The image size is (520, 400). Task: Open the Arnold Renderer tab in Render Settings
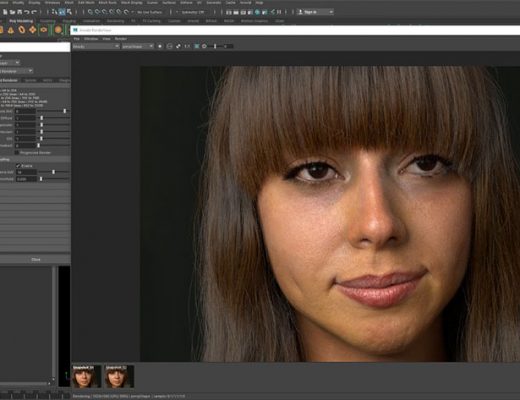click(x=9, y=80)
